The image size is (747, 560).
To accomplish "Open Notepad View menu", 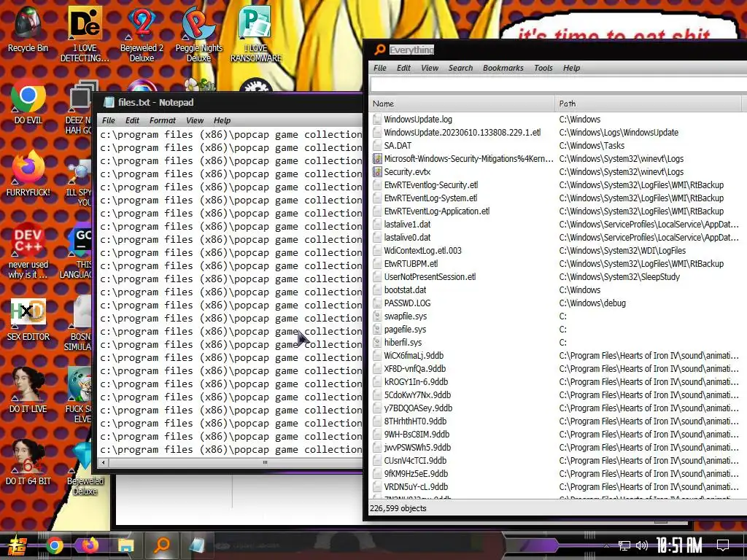I will point(195,120).
